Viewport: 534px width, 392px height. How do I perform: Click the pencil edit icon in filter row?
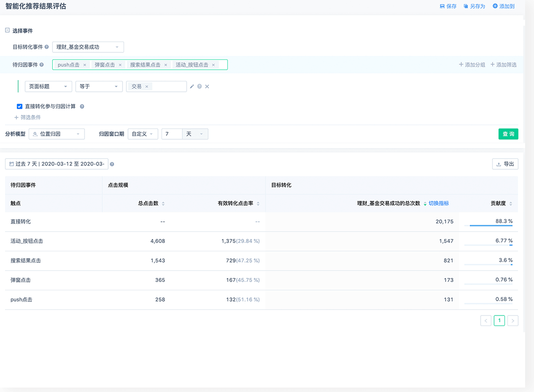point(192,86)
